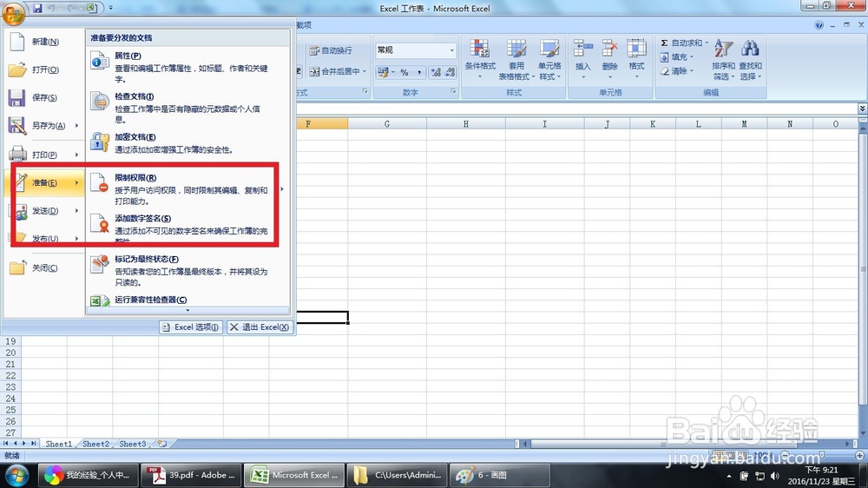Click the Insert Worksheet tab icon

coord(162,444)
